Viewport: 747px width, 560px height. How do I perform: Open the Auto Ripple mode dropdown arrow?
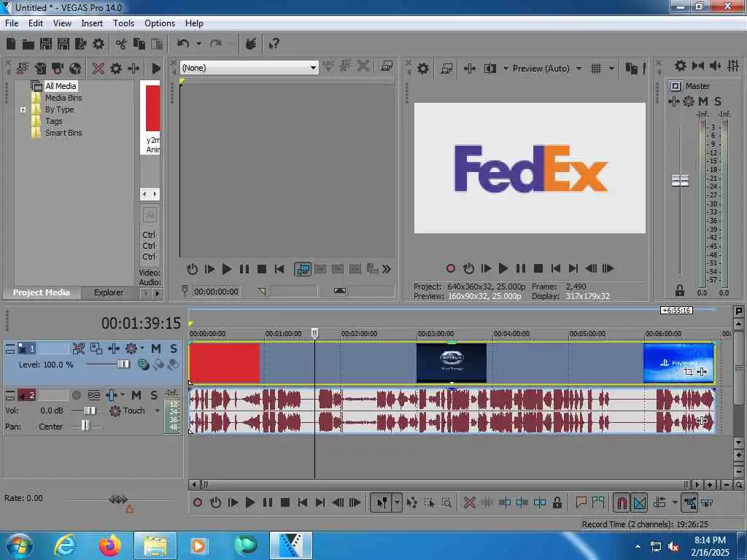(x=674, y=502)
